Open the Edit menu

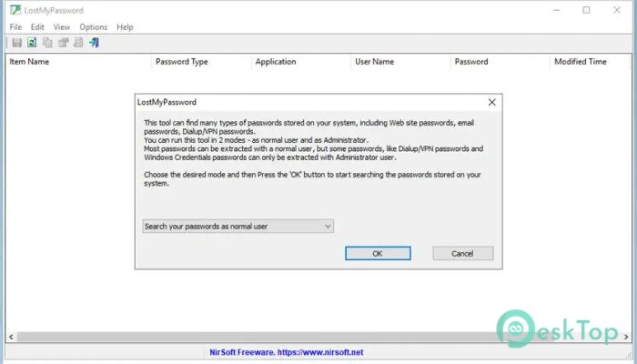click(37, 27)
